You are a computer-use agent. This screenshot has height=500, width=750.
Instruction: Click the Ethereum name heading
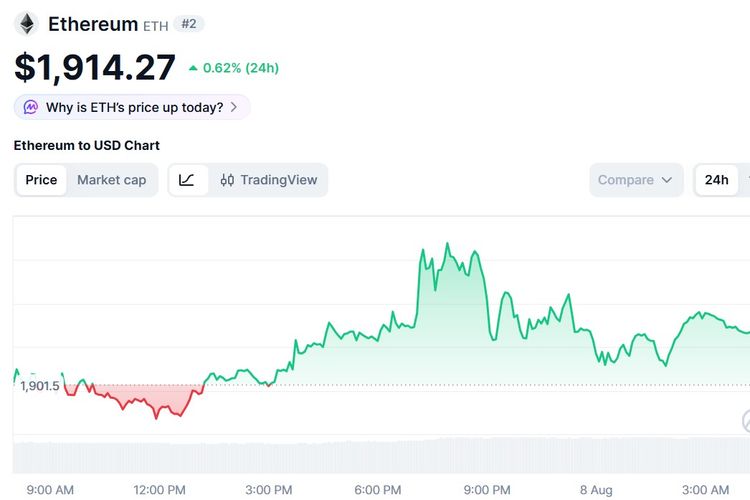(93, 24)
